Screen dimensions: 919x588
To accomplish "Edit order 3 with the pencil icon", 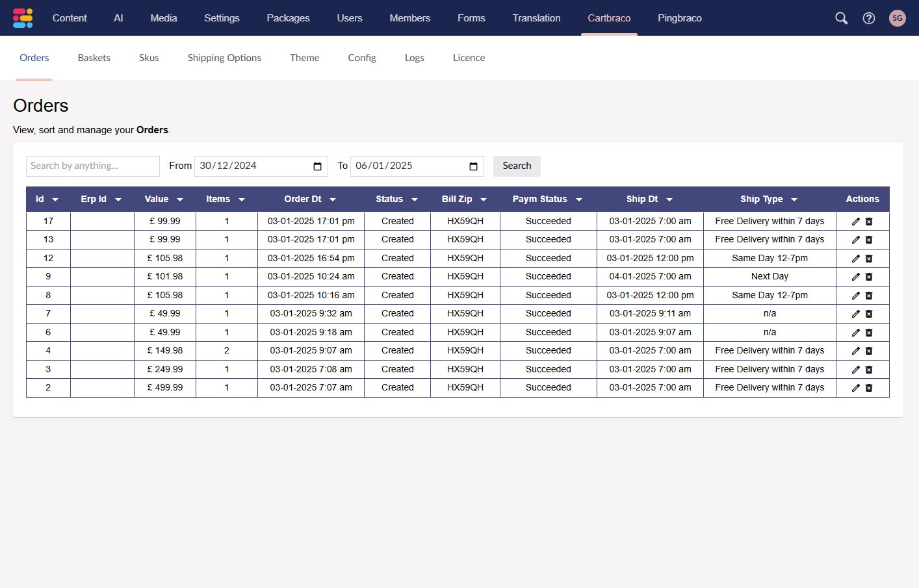I will [x=856, y=370].
